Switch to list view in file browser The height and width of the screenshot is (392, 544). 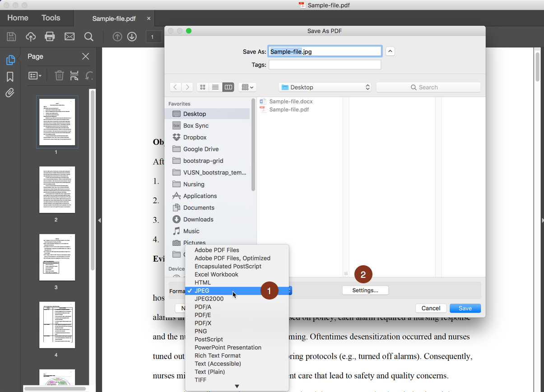tap(215, 87)
